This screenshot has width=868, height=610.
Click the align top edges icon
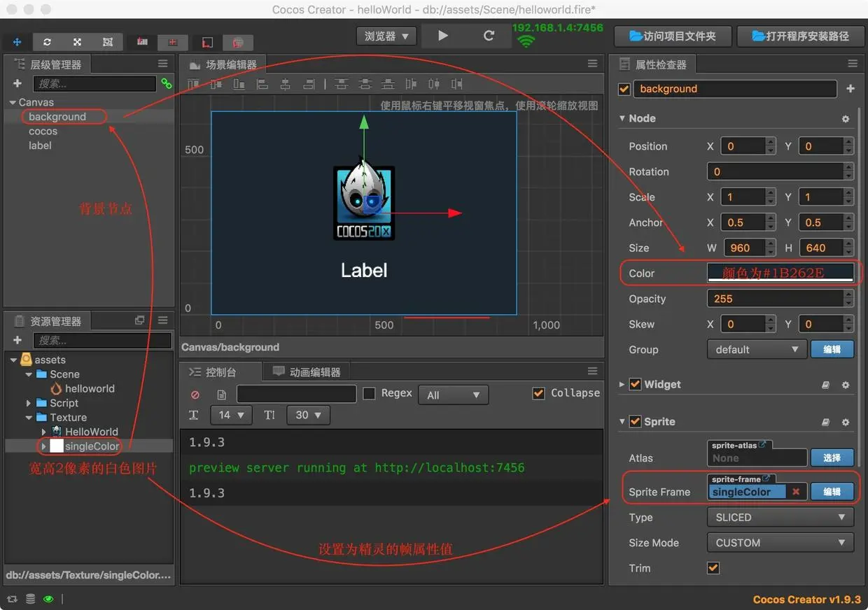(x=193, y=84)
